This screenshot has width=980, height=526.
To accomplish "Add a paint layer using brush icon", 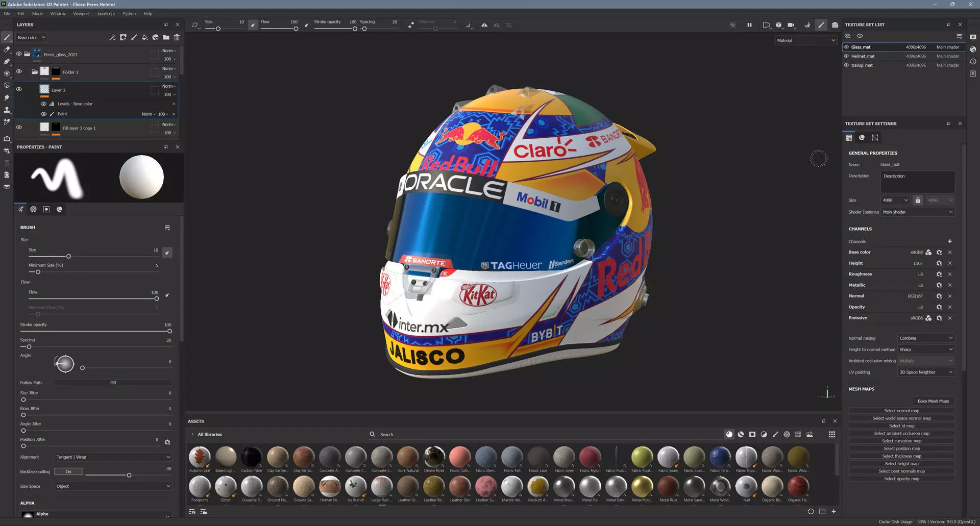I will [134, 37].
